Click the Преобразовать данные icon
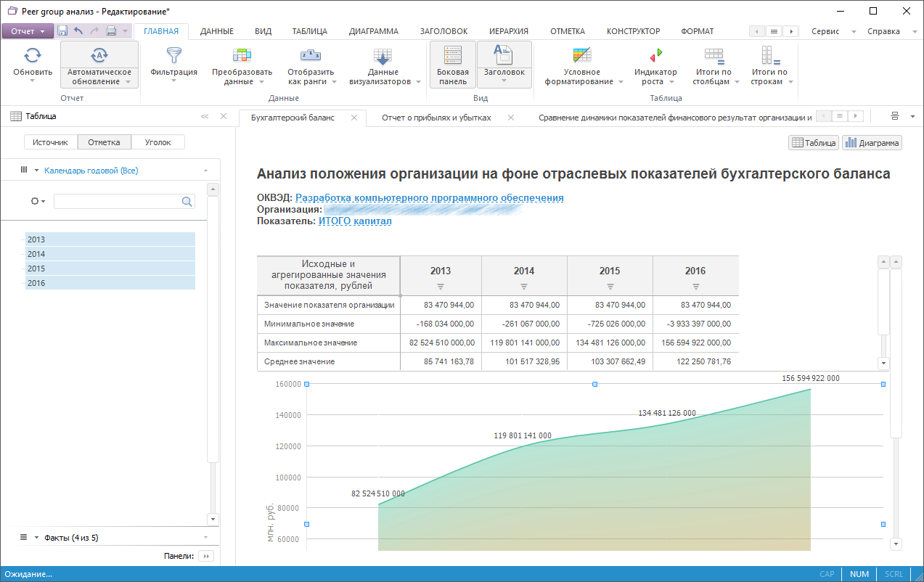The height and width of the screenshot is (582, 924). pyautogui.click(x=242, y=55)
